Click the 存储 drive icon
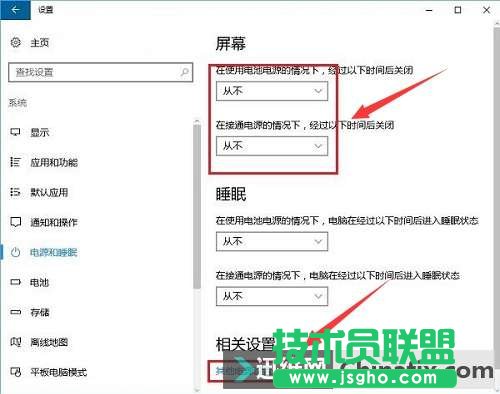 15,312
